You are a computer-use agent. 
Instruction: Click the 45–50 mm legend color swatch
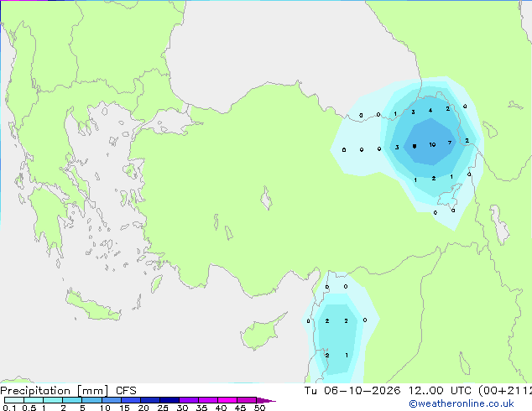coord(247,400)
